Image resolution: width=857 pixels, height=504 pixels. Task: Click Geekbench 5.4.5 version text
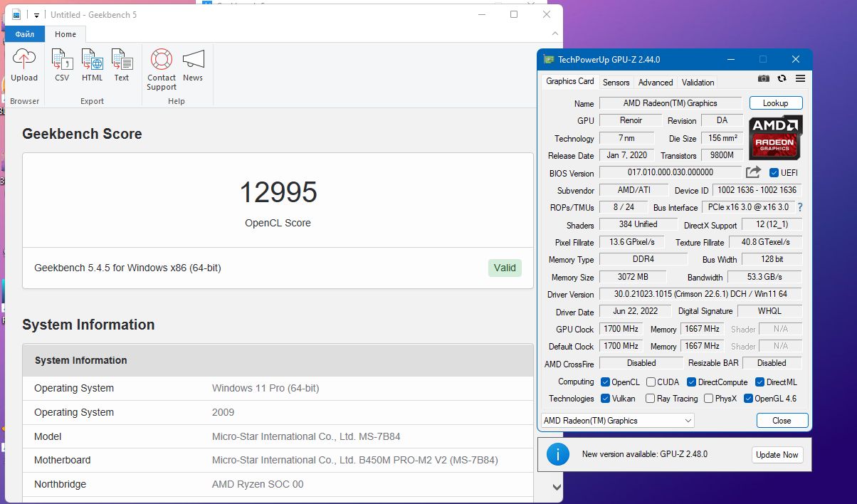[x=127, y=268]
